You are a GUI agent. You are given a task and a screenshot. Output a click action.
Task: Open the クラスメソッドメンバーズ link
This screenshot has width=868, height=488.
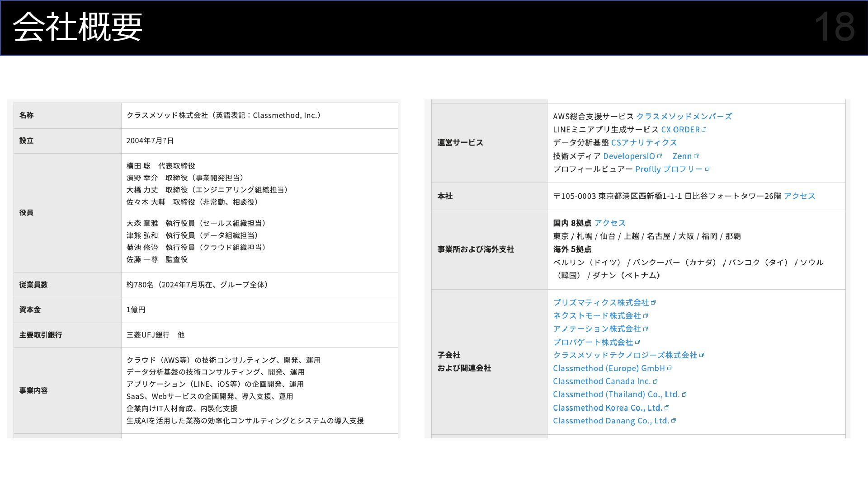684,117
